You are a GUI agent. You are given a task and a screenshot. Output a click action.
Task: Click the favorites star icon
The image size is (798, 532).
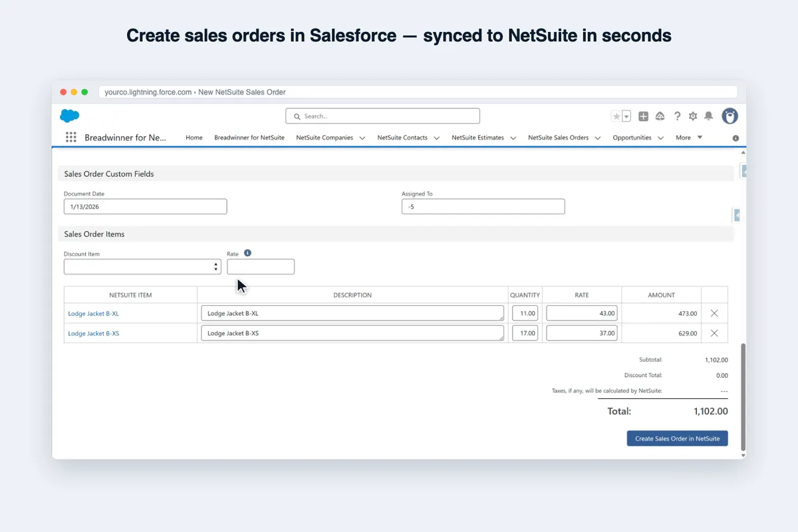[616, 116]
